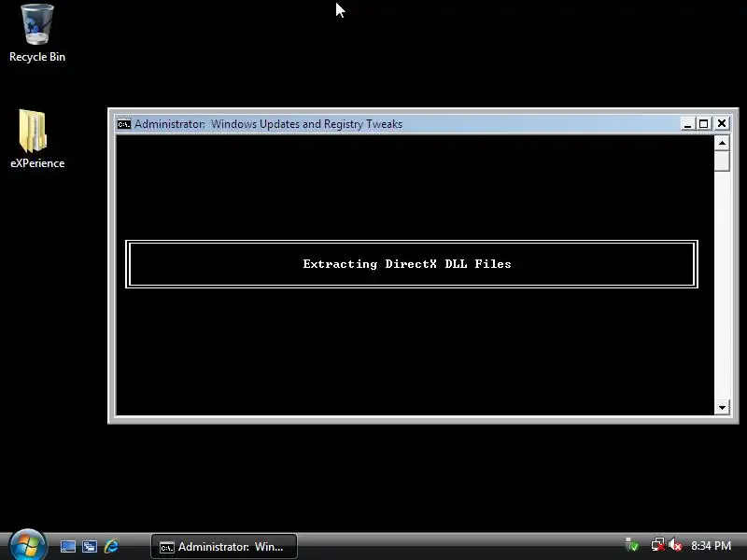This screenshot has height=560, width=747.
Task: Click the 'Recycle Bin' label text
Action: pyautogui.click(x=37, y=57)
